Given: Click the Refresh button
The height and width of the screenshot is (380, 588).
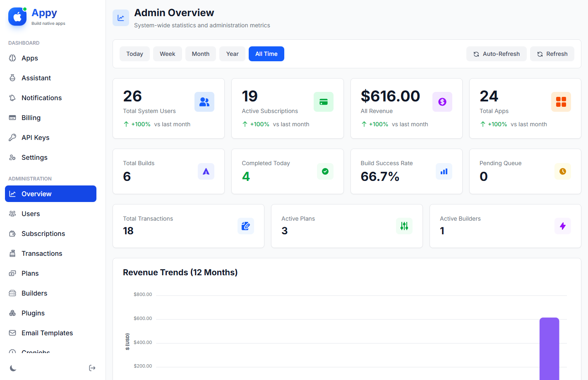Looking at the screenshot, I should [x=552, y=54].
